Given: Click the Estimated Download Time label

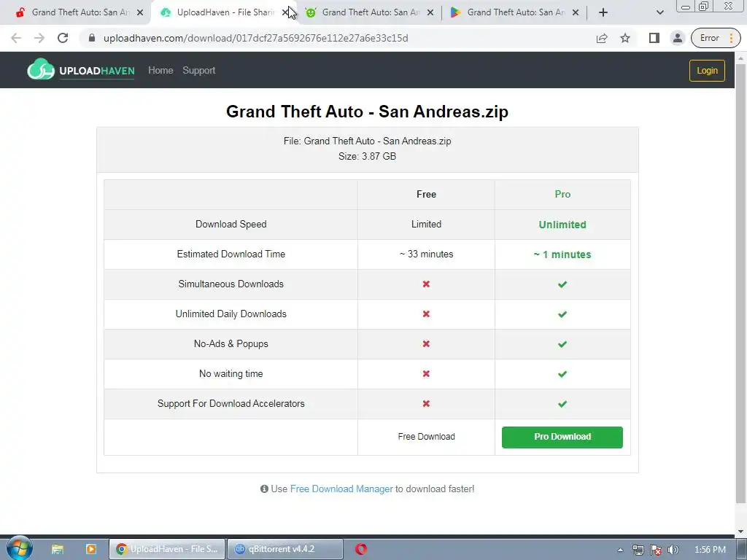Looking at the screenshot, I should coord(231,254).
